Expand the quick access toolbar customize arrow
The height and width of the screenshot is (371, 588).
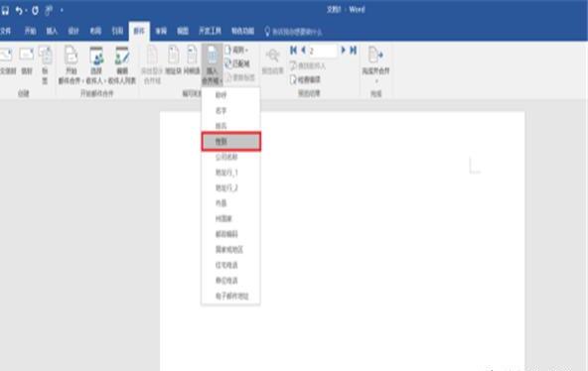click(x=62, y=11)
